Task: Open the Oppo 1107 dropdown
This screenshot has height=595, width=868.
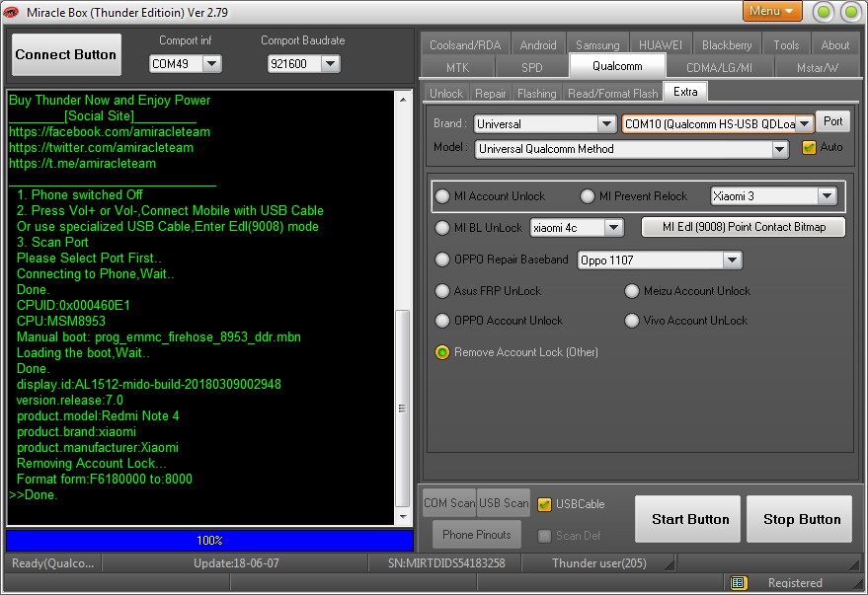Action: point(732,260)
